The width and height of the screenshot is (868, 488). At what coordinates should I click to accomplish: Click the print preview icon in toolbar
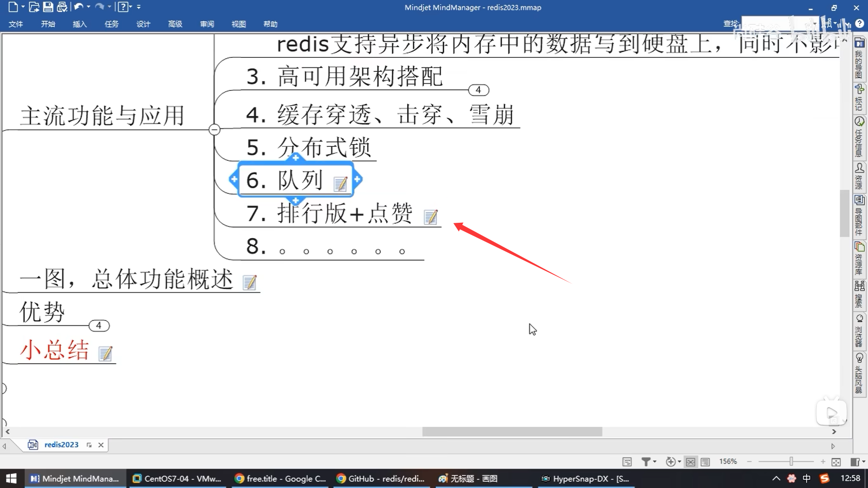point(62,7)
